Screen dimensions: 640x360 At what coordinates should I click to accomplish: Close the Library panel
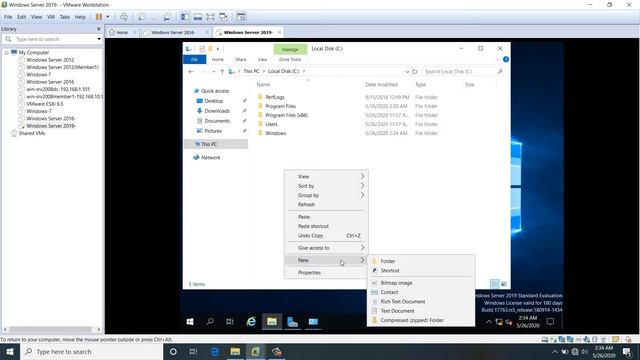point(98,29)
